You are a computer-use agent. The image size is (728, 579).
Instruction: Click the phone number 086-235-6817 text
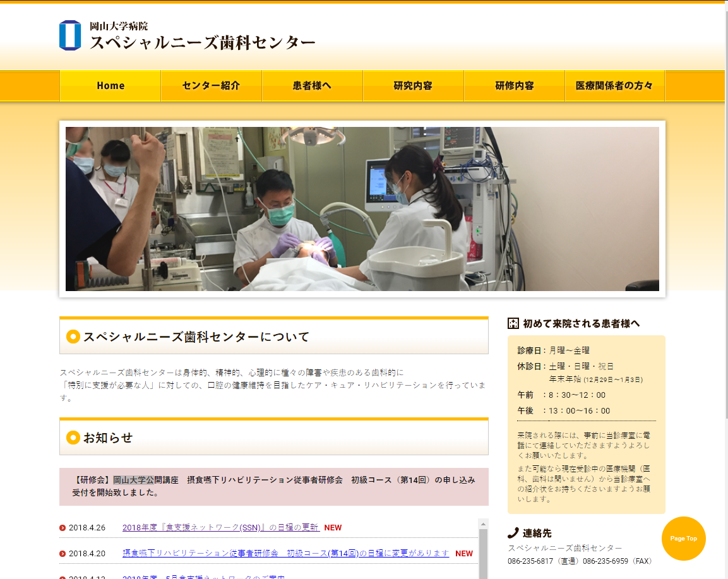pyautogui.click(x=530, y=561)
